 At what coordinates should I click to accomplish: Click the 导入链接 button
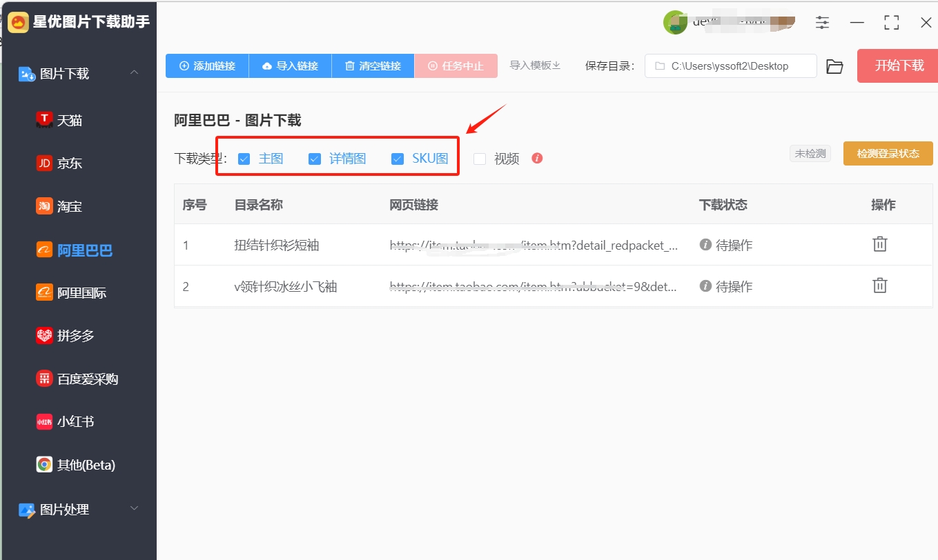(290, 66)
